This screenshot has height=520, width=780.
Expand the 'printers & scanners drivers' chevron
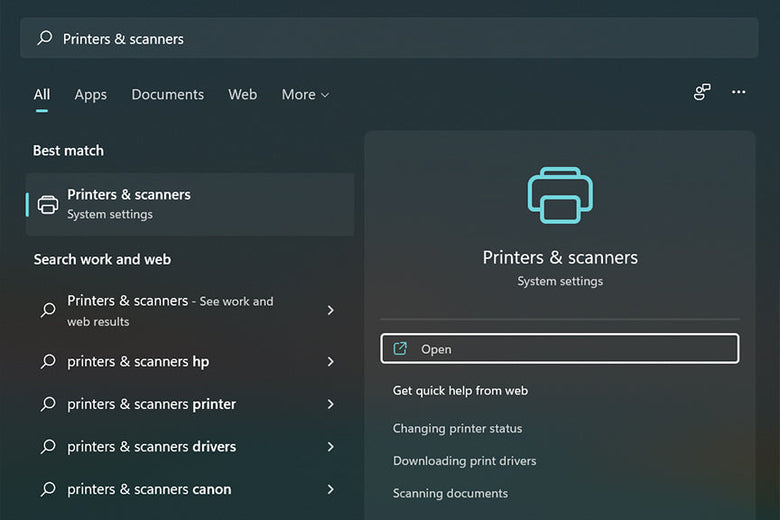331,446
